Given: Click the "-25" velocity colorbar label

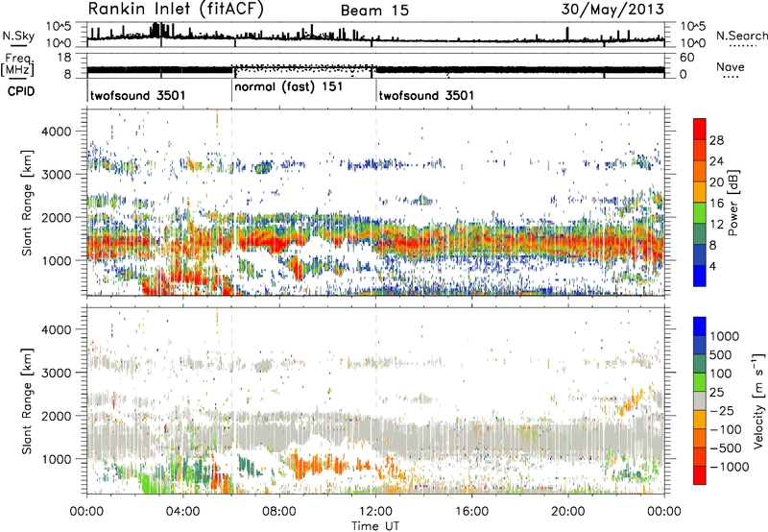Looking at the screenshot, I should [721, 410].
